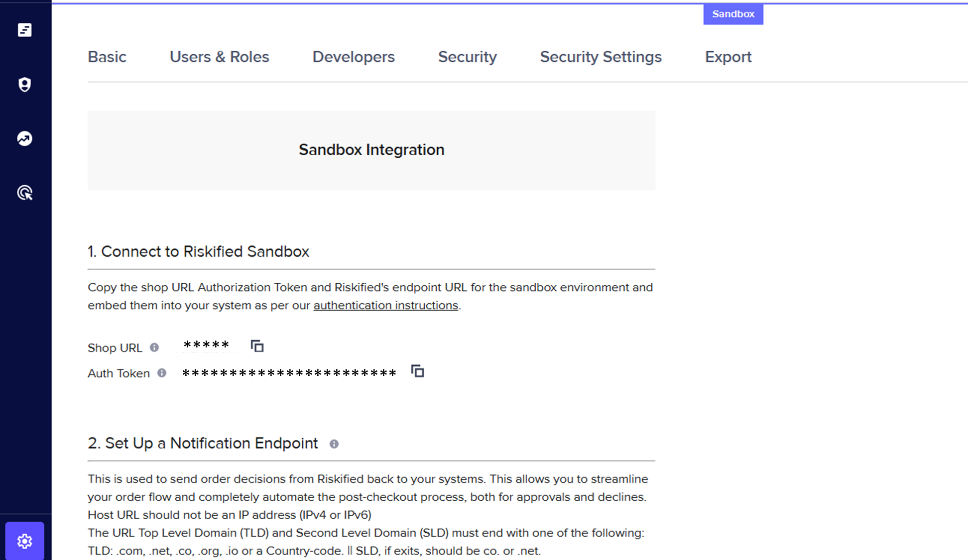Click the masked Shop URL value

pos(206,345)
